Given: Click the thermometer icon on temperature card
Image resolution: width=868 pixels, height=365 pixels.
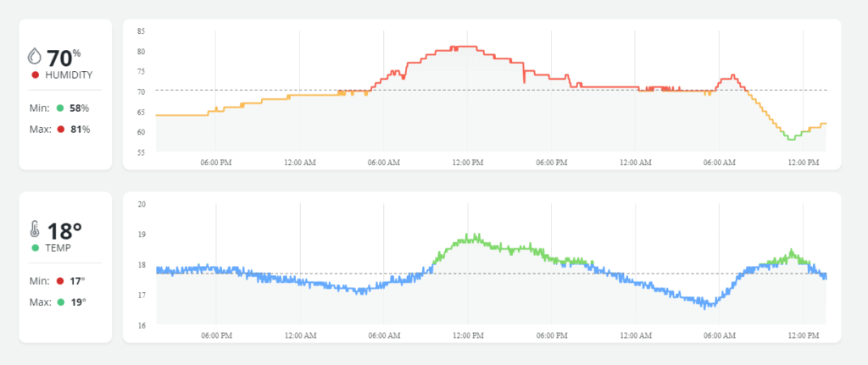Looking at the screenshot, I should point(35,230).
